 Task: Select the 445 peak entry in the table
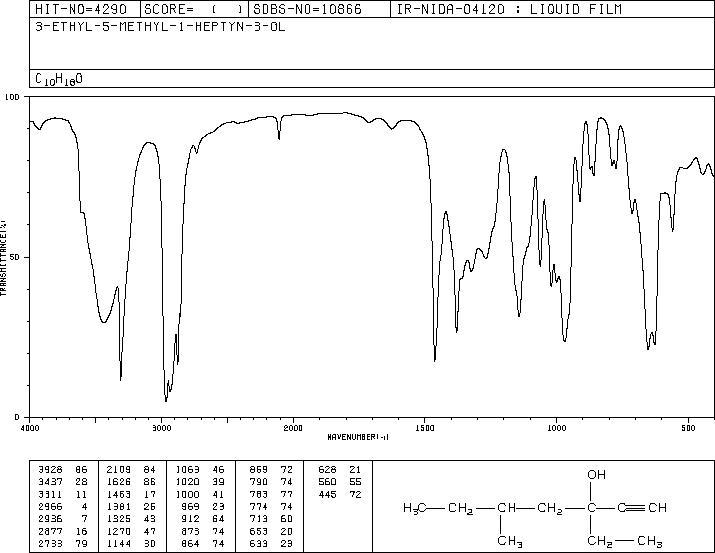point(340,494)
